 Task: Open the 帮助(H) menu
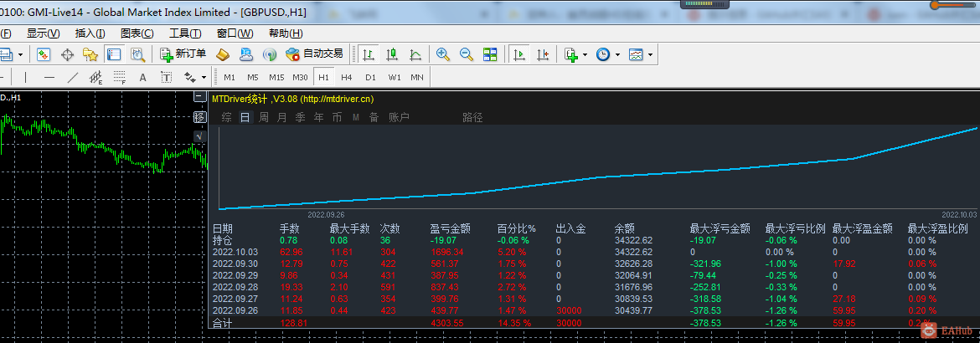click(286, 33)
